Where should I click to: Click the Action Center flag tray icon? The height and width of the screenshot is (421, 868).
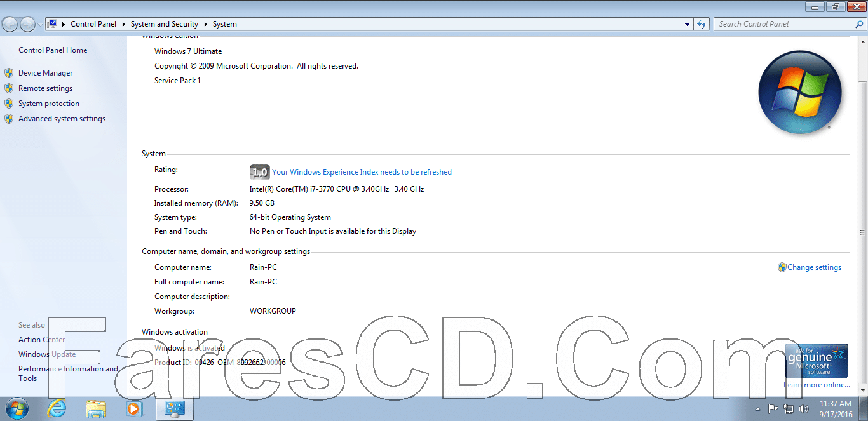(x=773, y=409)
